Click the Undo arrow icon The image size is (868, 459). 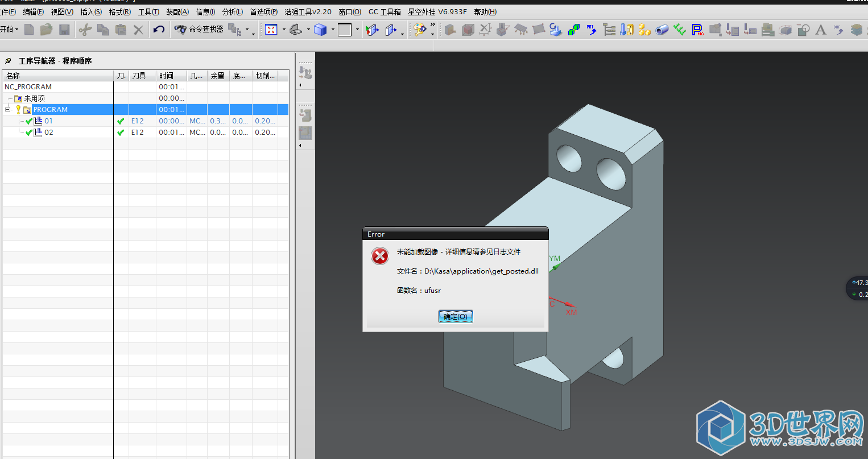[x=159, y=30]
